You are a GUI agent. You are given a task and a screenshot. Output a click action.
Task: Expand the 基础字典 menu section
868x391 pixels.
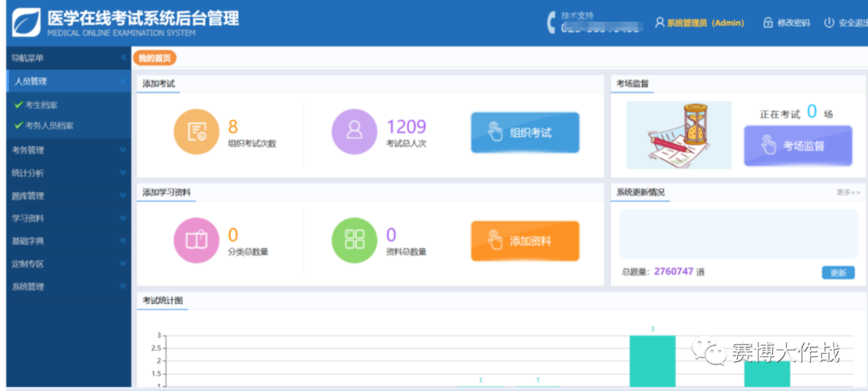(123, 241)
